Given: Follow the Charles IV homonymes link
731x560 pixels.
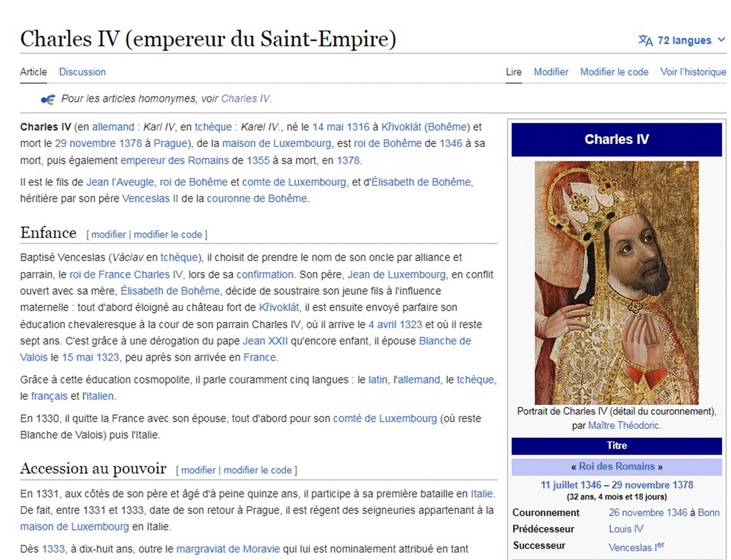Looking at the screenshot, I should point(245,99).
